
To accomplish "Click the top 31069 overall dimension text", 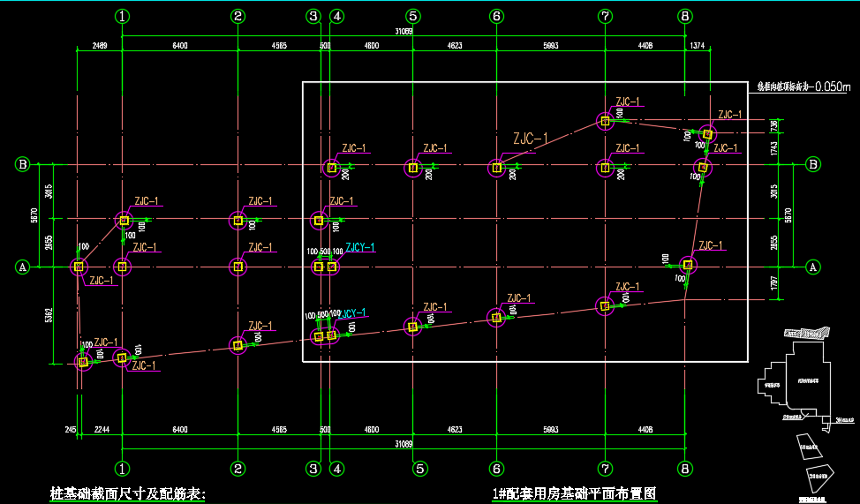I will (404, 32).
